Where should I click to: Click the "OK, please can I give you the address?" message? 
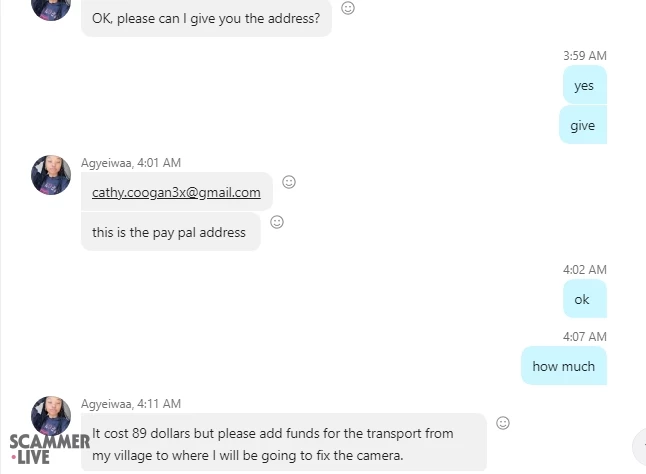pos(206,18)
